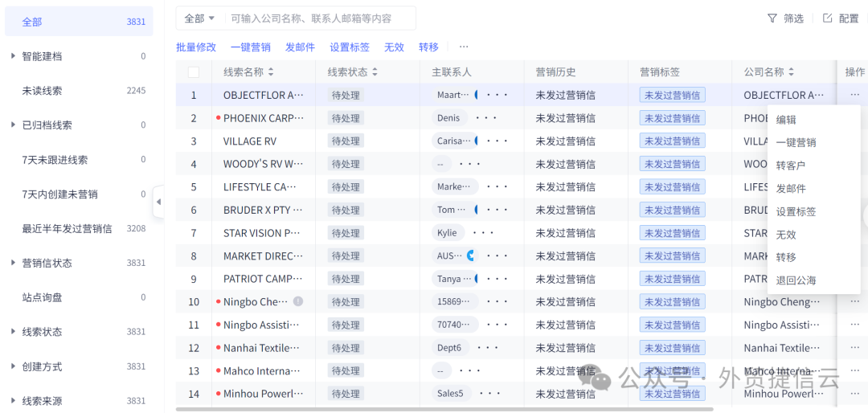Viewport: 868px width, 413px height.
Task: Expand the 已归档线索 sidebar group
Action: pyautogui.click(x=14, y=125)
